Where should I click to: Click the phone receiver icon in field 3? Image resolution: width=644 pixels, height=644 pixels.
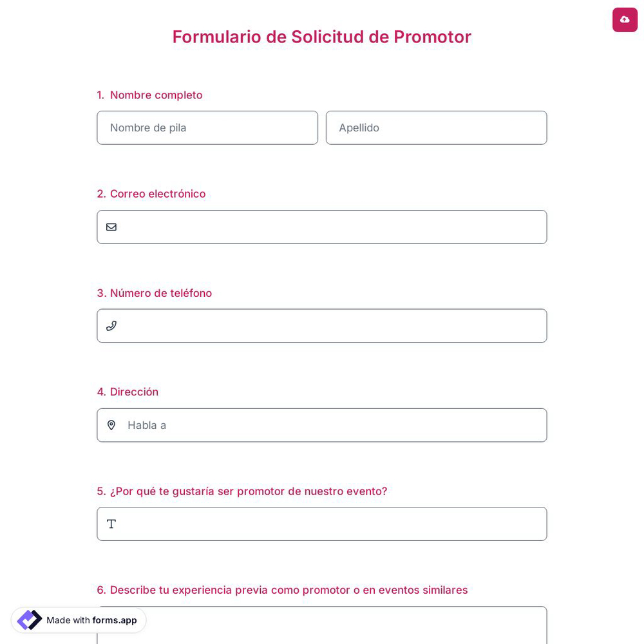click(x=111, y=326)
